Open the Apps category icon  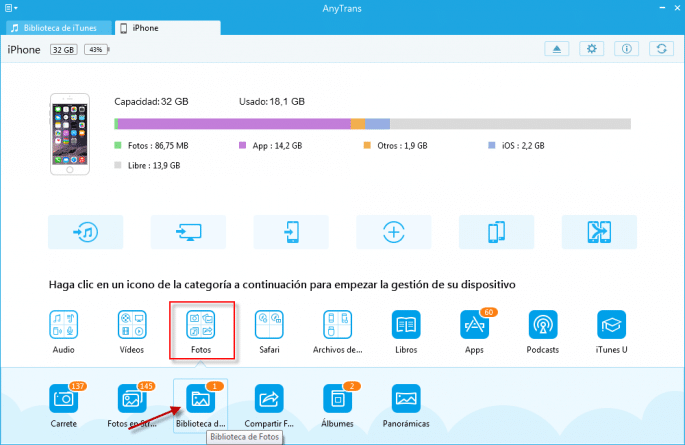pyautogui.click(x=474, y=326)
